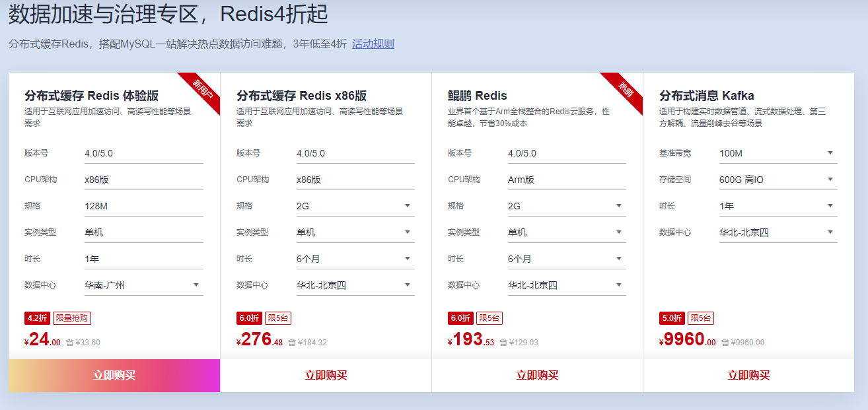The width and height of the screenshot is (868, 410).
Task: Click the 鲲鹏 Redis card title
Action: coord(478,96)
